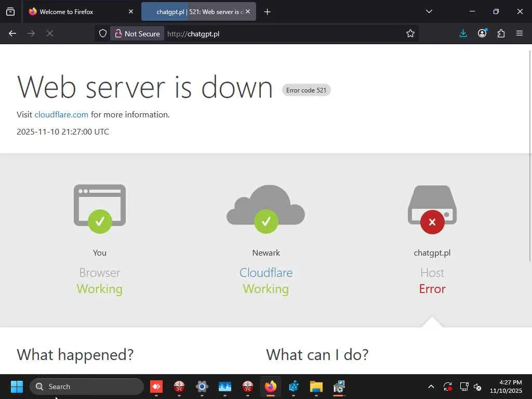This screenshot has width=532, height=399.
Task: Click the page vertical scrollbar
Action: [x=529, y=156]
